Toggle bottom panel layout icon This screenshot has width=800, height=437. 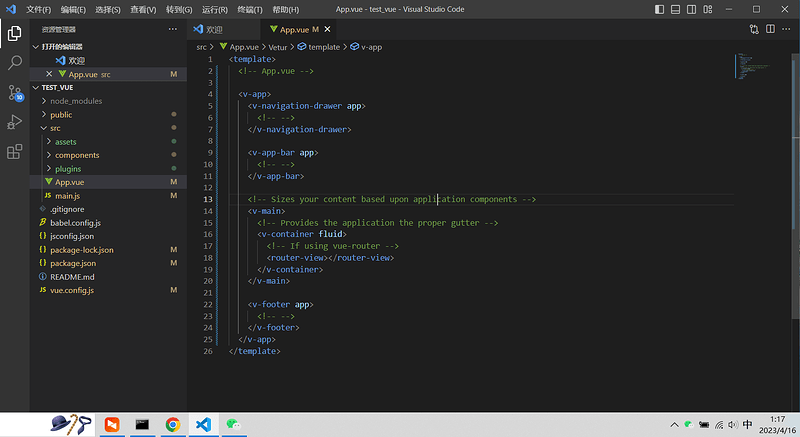click(x=676, y=9)
